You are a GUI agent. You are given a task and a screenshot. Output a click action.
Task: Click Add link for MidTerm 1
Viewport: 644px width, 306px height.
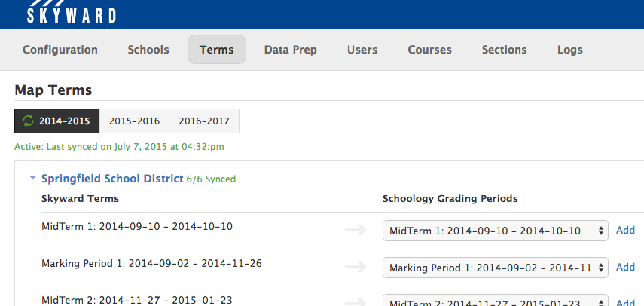(625, 230)
